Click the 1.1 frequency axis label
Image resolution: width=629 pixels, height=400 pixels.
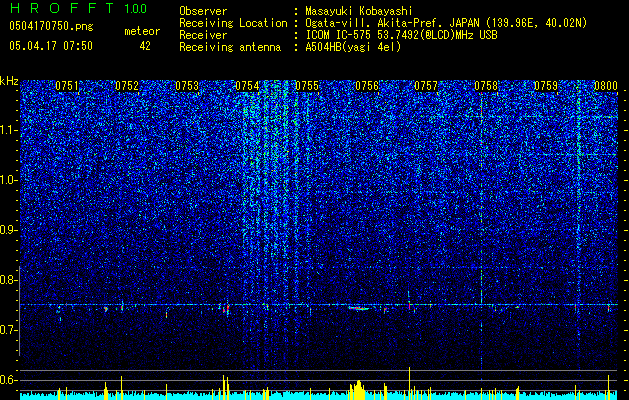pos(9,130)
